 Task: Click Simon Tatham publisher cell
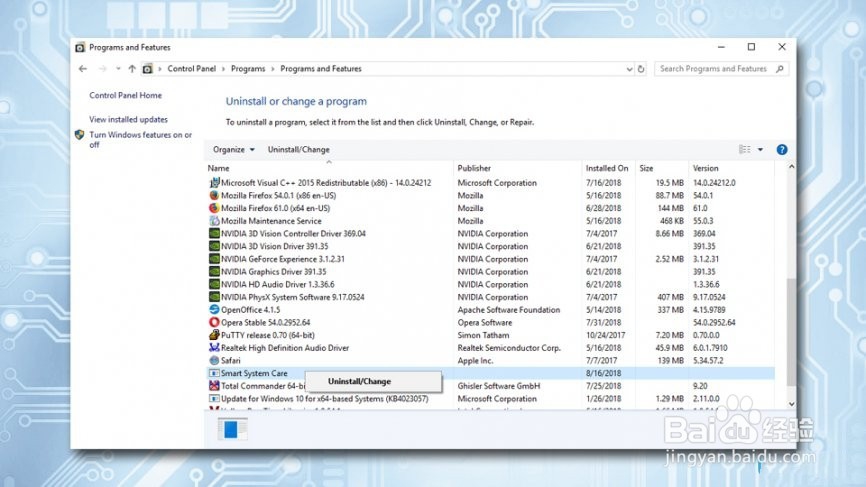tap(483, 335)
